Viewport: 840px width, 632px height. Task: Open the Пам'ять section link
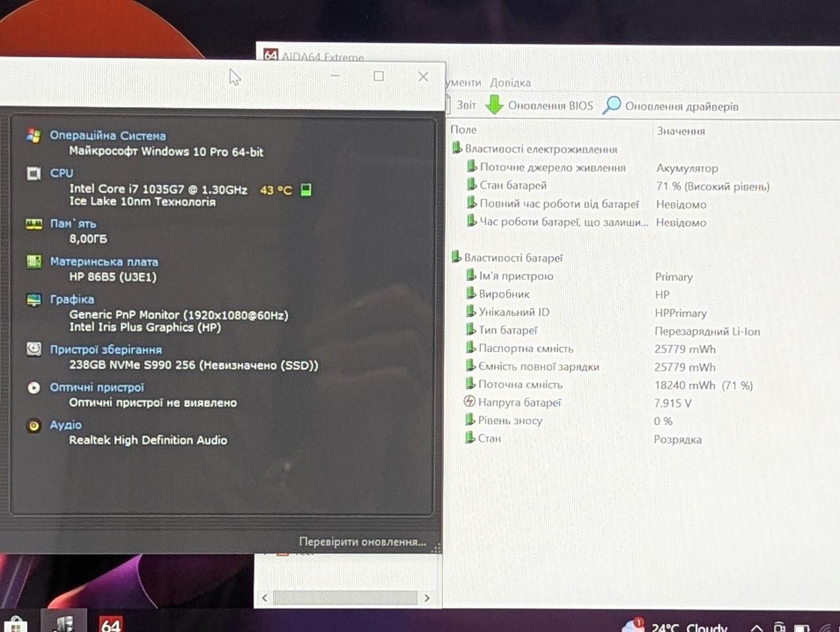(73, 224)
